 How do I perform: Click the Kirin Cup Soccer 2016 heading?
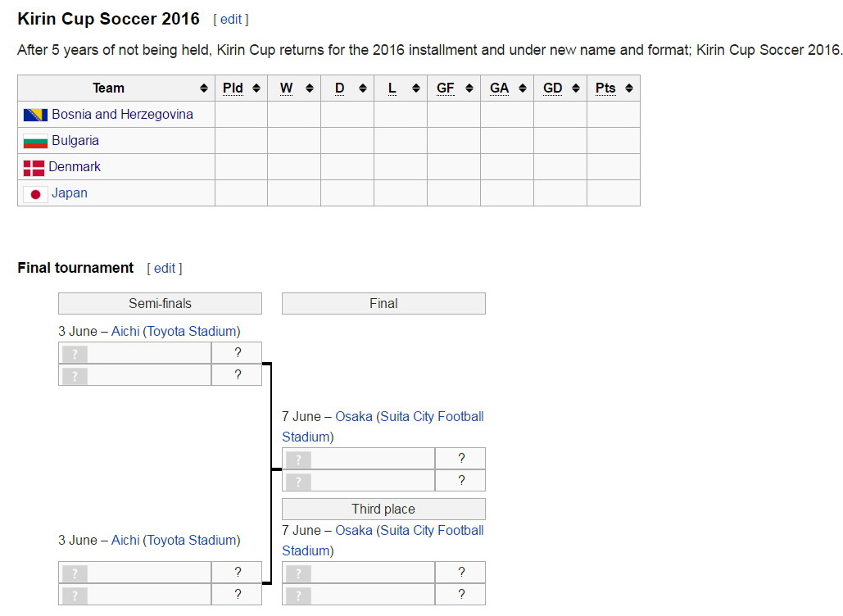[108, 19]
